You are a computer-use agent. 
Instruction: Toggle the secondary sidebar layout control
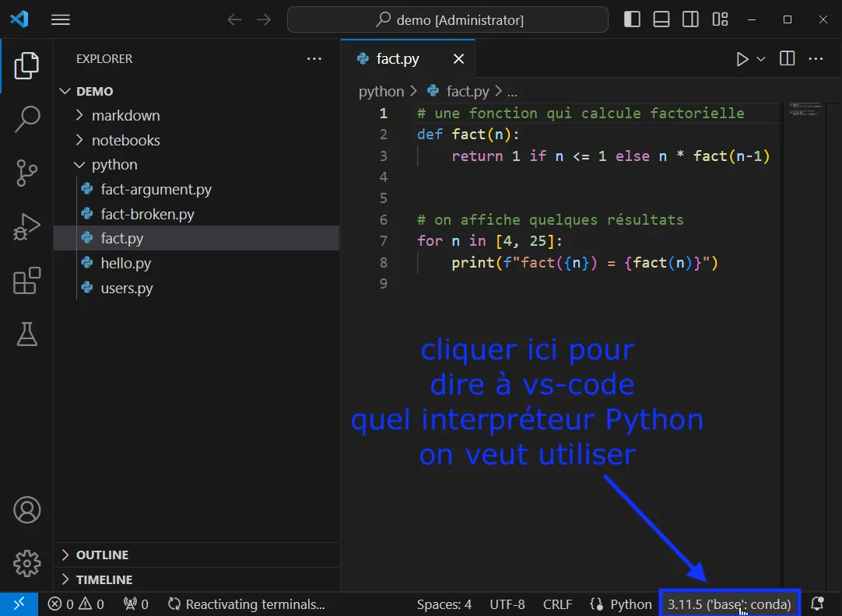coord(690,19)
